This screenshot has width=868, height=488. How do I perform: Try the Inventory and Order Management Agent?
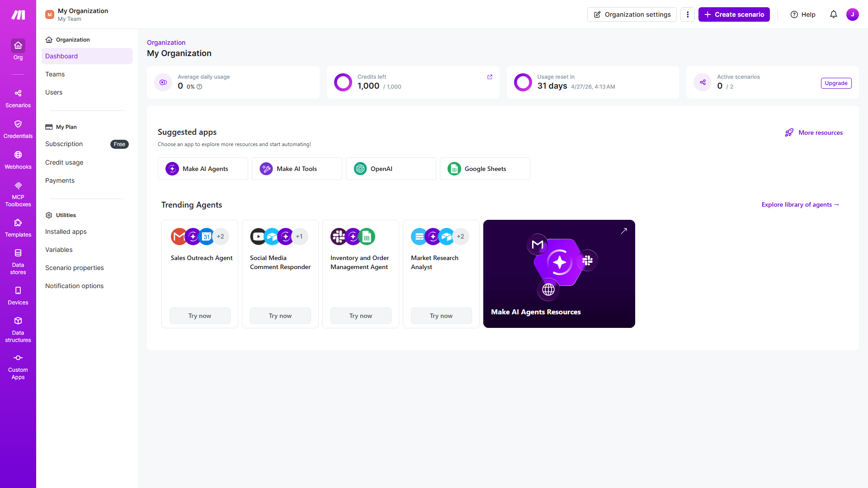click(x=361, y=316)
